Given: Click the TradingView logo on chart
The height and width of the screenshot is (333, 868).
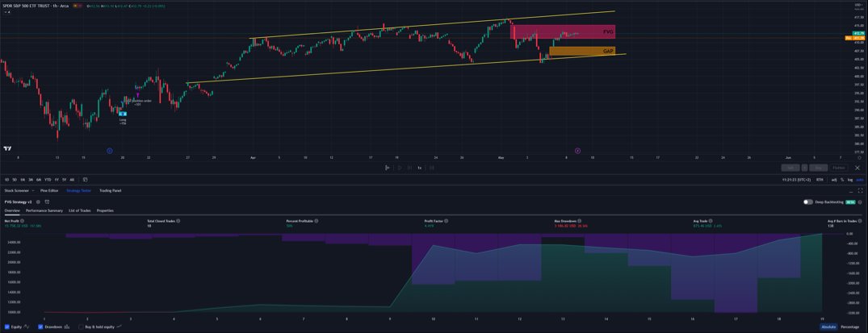Looking at the screenshot, I should point(7,148).
